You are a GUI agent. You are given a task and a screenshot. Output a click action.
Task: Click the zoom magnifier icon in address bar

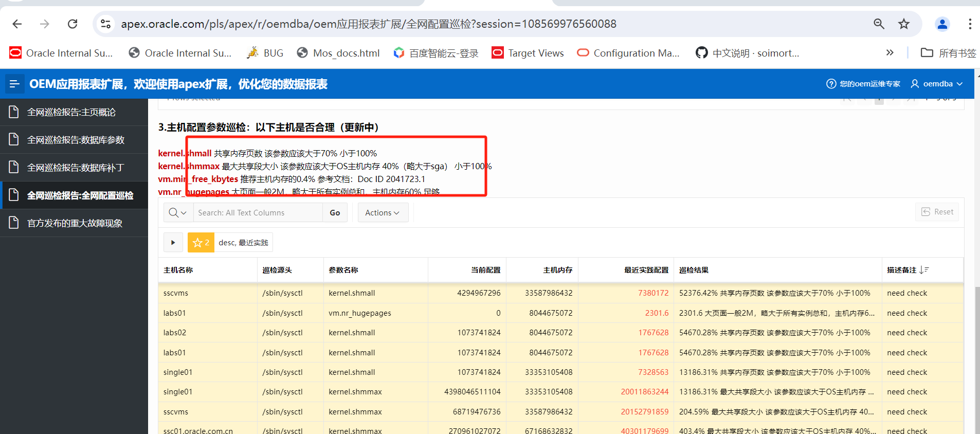pyautogui.click(x=879, y=24)
